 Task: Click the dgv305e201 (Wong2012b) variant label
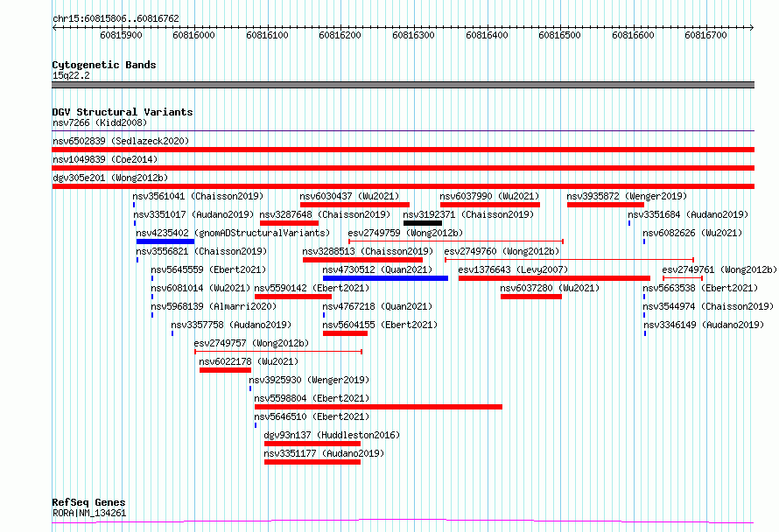(110, 178)
